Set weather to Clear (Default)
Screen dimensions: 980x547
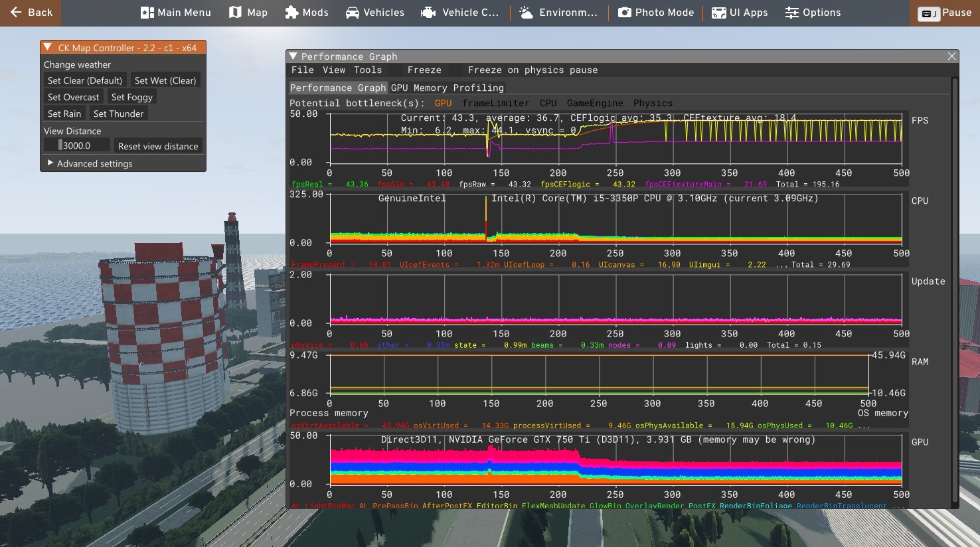point(85,80)
